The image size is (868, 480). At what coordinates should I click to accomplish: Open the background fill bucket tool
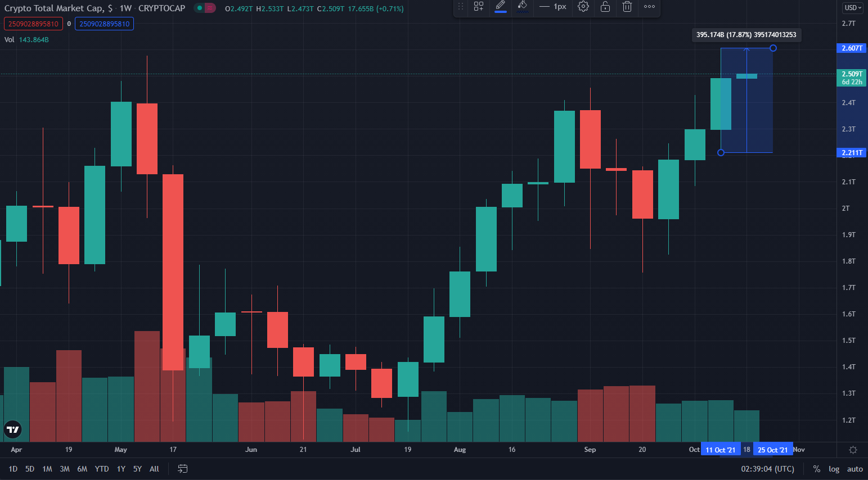pos(523,7)
